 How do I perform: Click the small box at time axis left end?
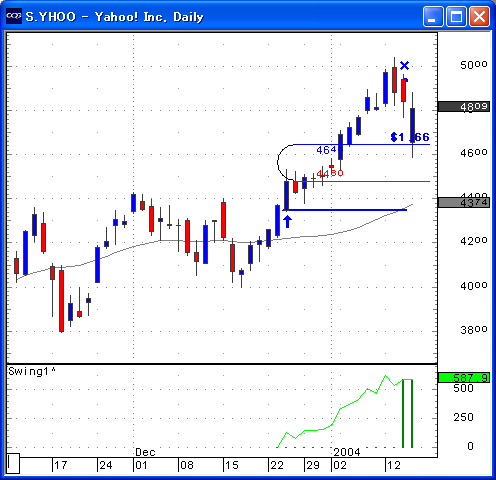tap(13, 463)
